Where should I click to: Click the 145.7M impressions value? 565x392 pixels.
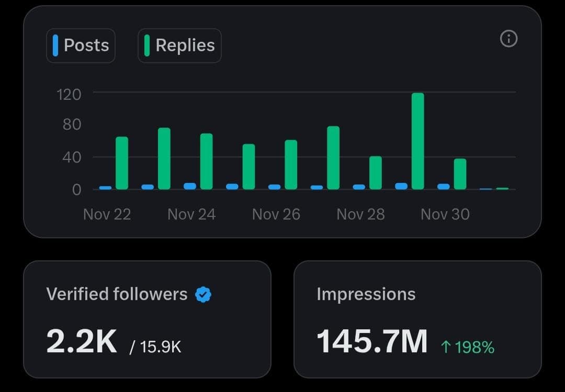coord(372,341)
